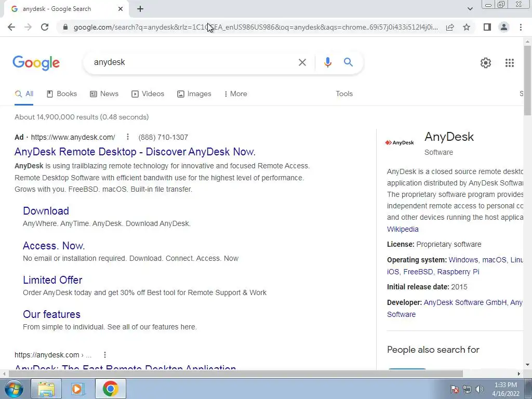
Task: Click the browser forward arrow
Action: [28, 27]
